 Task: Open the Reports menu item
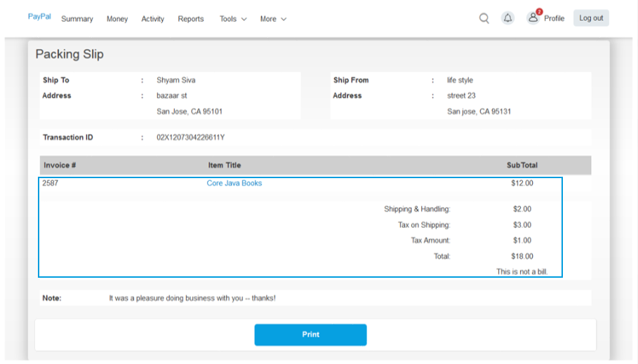191,19
